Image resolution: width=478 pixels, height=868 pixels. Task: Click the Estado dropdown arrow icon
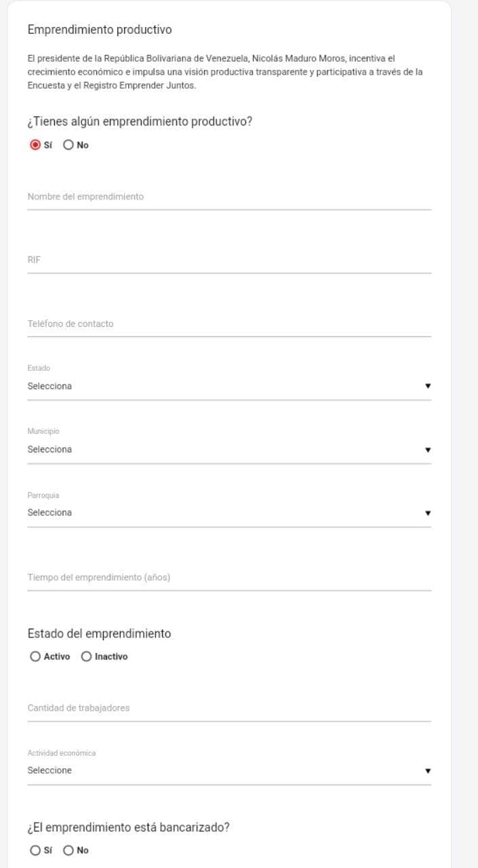(x=428, y=386)
